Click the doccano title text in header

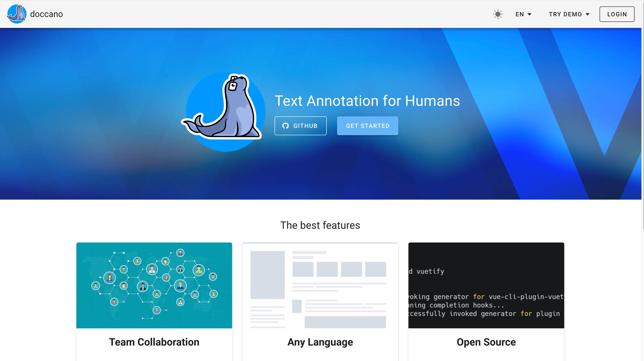click(47, 14)
